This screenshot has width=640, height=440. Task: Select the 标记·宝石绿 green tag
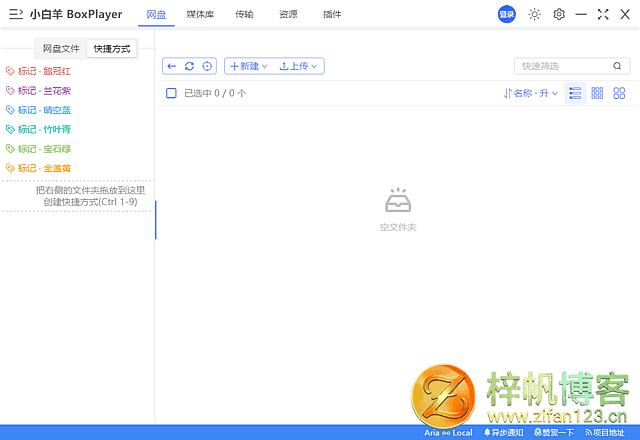tap(38, 149)
